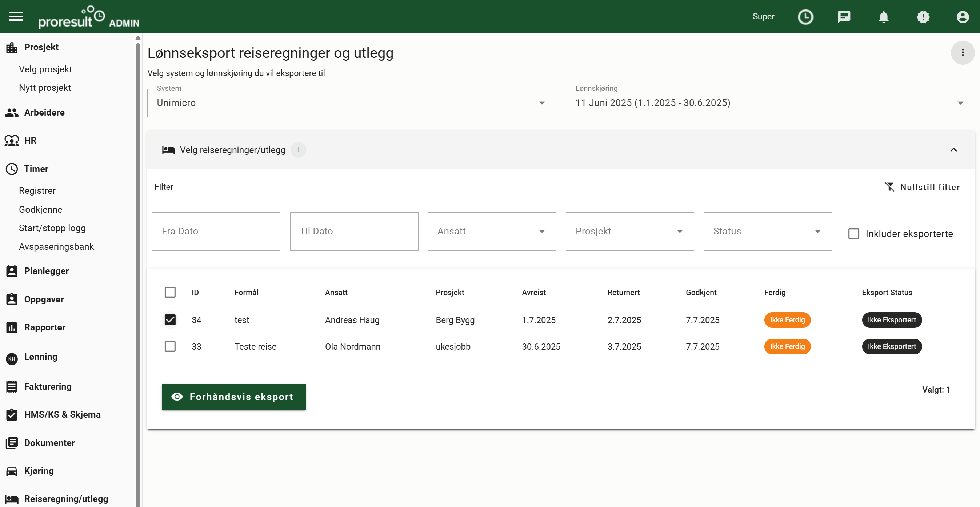
Task: Focus the Fra Dato input field
Action: pos(216,231)
